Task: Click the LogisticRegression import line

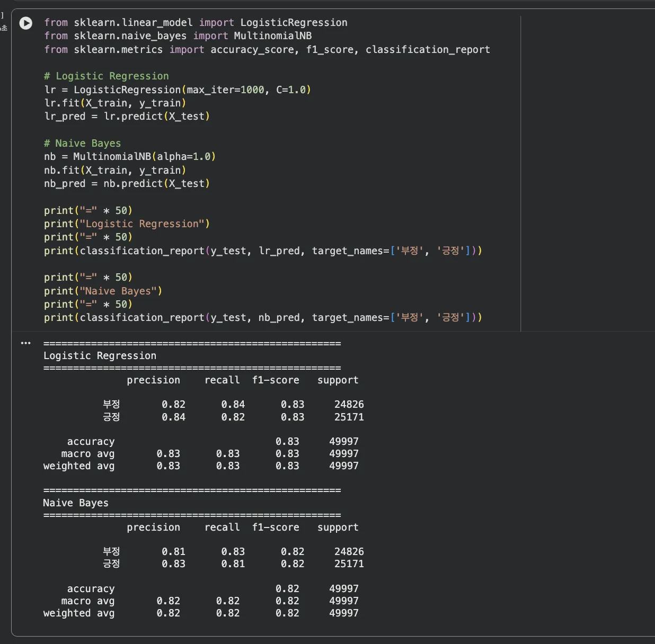Action: 196,23
